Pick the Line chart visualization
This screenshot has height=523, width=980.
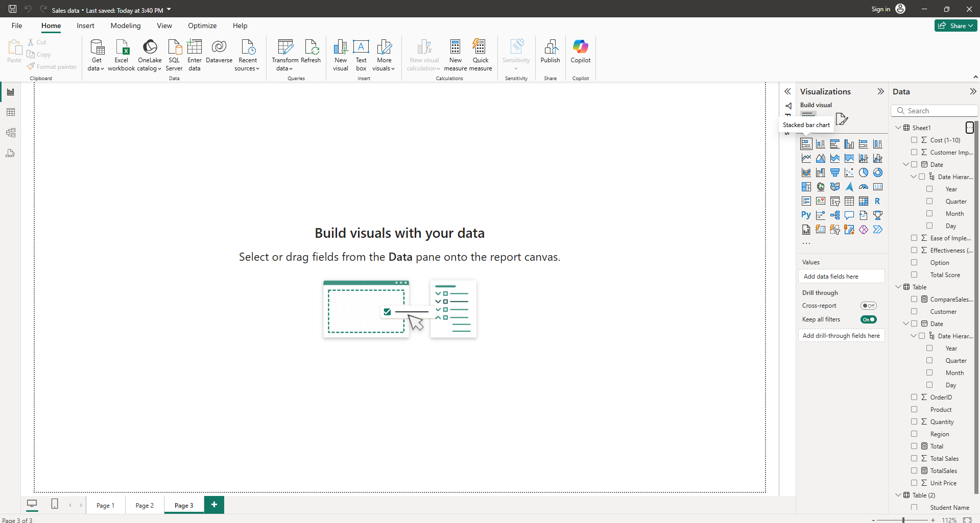806,158
